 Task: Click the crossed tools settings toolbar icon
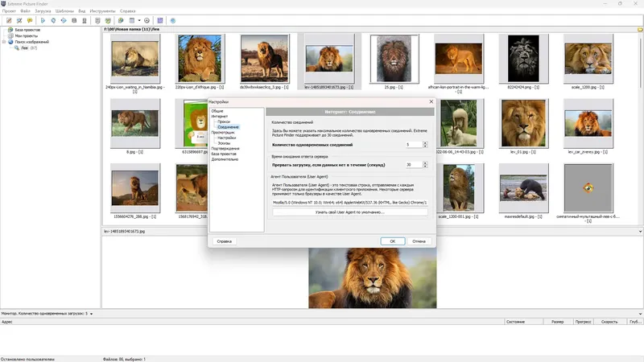[19, 21]
